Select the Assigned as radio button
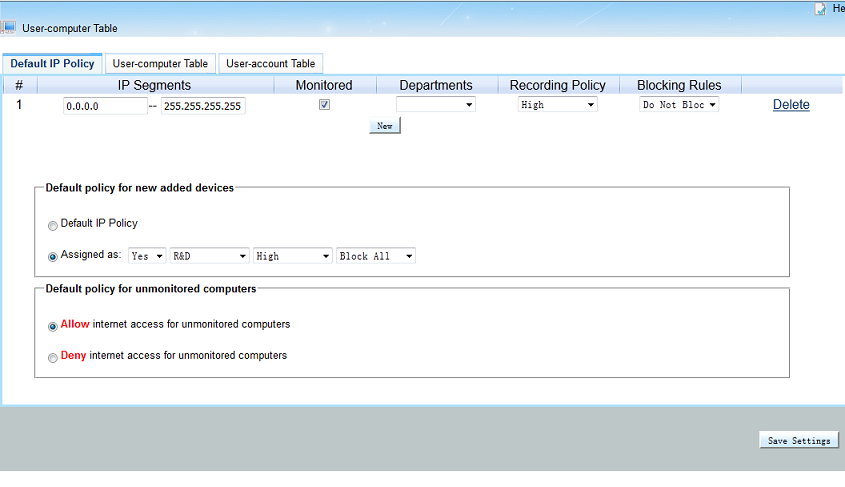The height and width of the screenshot is (487, 845). (52, 257)
